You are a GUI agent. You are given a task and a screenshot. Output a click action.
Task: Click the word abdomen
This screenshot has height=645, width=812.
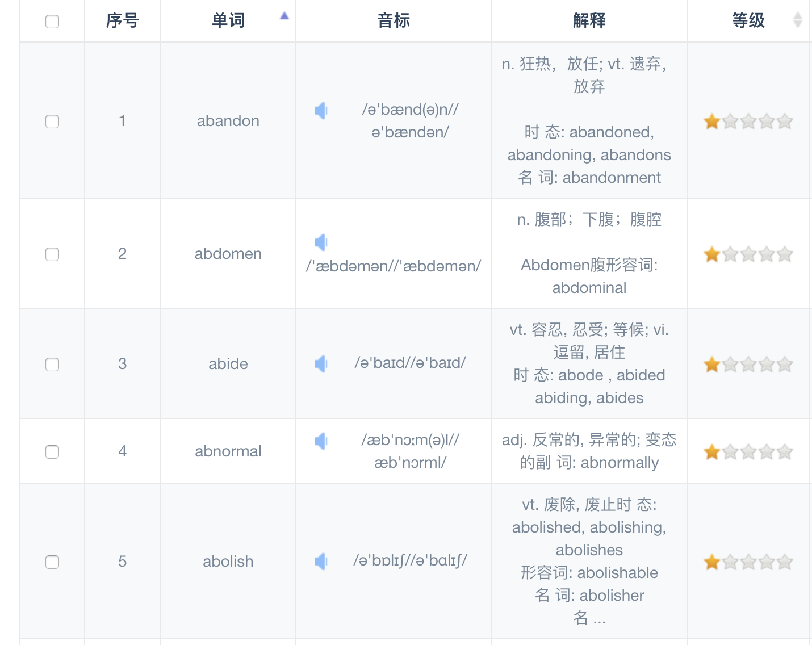(228, 254)
